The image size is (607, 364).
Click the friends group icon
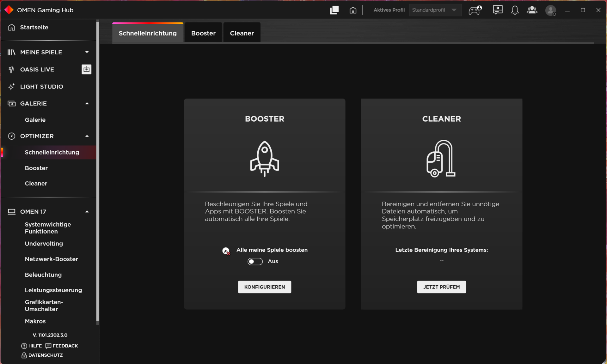[532, 10]
